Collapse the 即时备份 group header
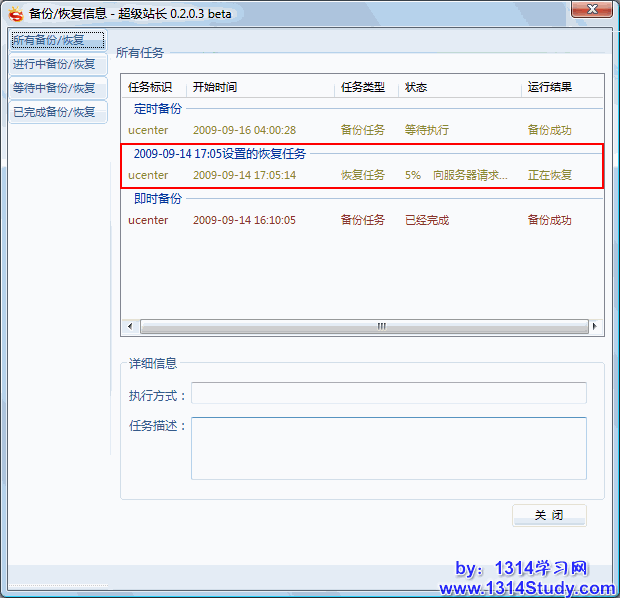The height and width of the screenshot is (598, 620). [x=158, y=199]
